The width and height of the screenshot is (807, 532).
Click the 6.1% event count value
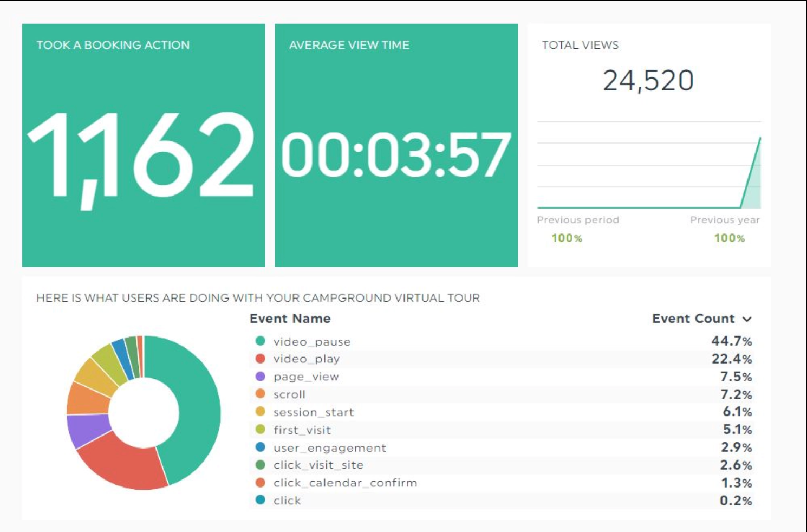737,412
